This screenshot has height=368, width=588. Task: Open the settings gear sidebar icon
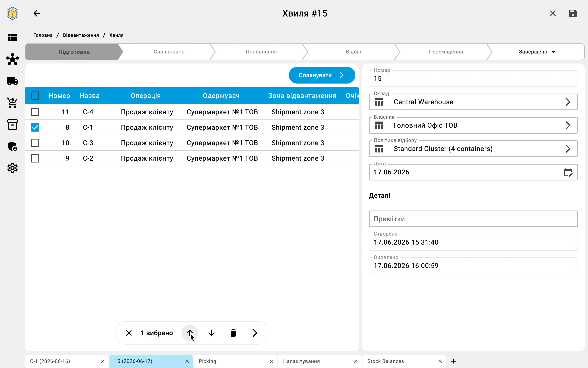tap(12, 168)
